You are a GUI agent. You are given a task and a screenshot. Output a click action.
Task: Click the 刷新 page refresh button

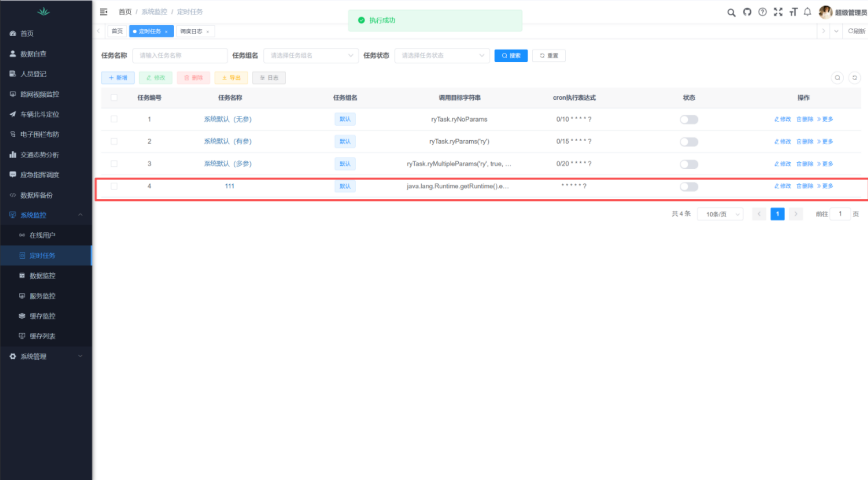857,31
